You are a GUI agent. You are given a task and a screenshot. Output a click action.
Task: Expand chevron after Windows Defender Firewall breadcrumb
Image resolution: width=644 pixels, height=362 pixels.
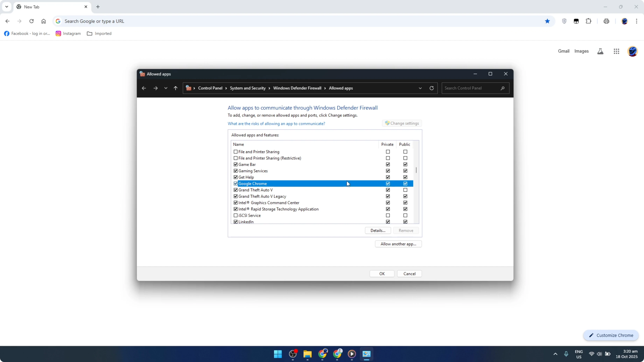pos(325,88)
